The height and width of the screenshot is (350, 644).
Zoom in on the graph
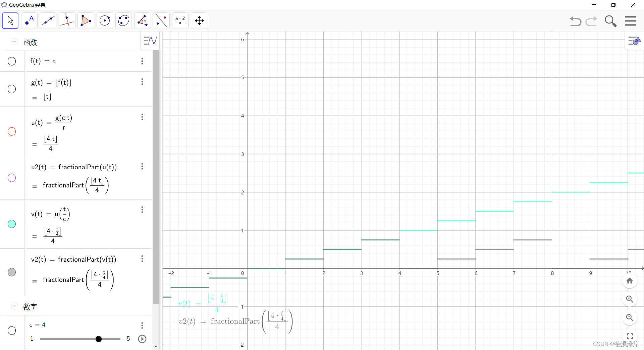pos(630,299)
